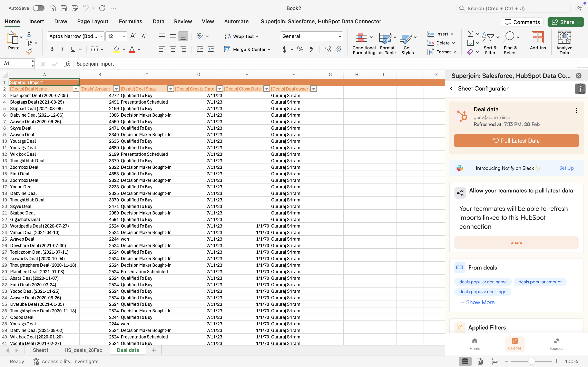Click the Format Painter brush icon
This screenshot has height=367, width=588.
pyautogui.click(x=29, y=51)
